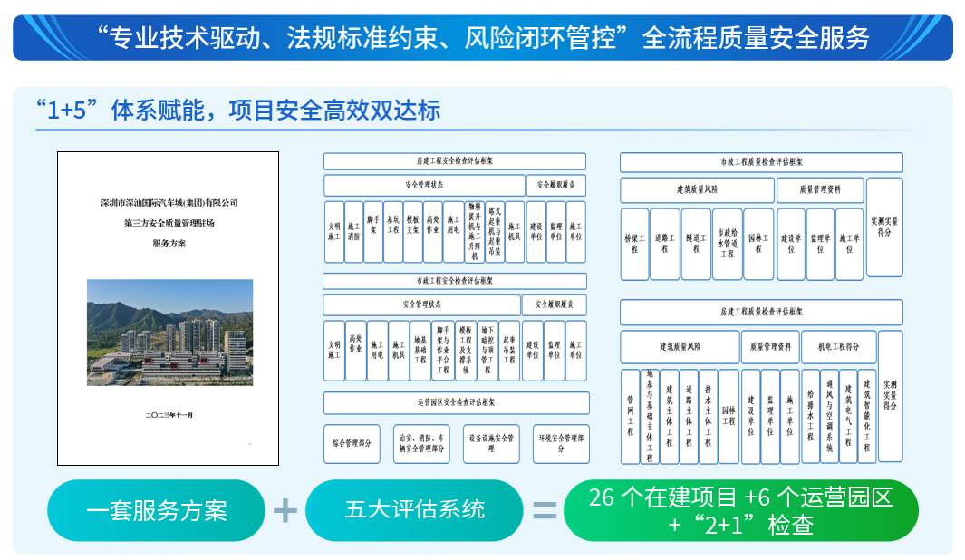Viewport: 965px width, 560px height.
Task: Select the 桥梁工程 item box
Action: click(x=633, y=244)
